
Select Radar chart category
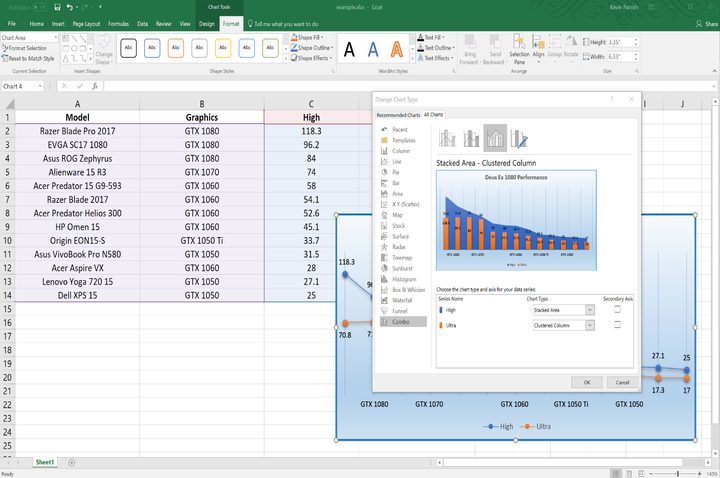400,247
